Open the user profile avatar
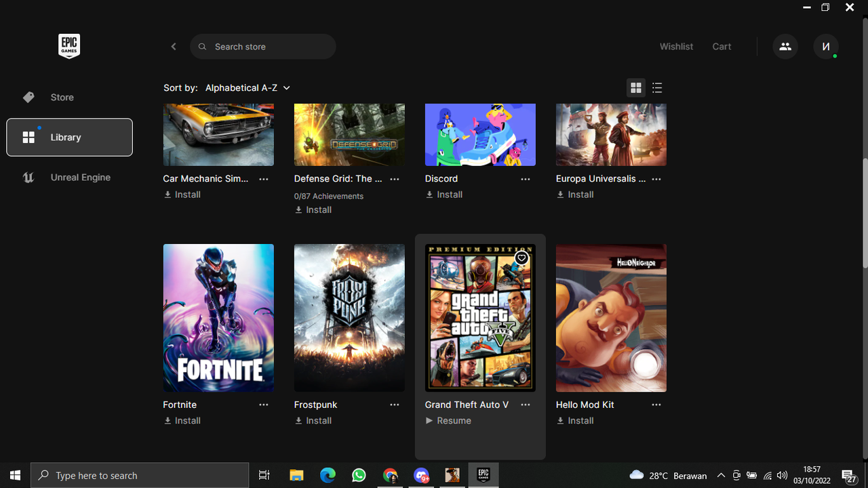 coord(826,47)
